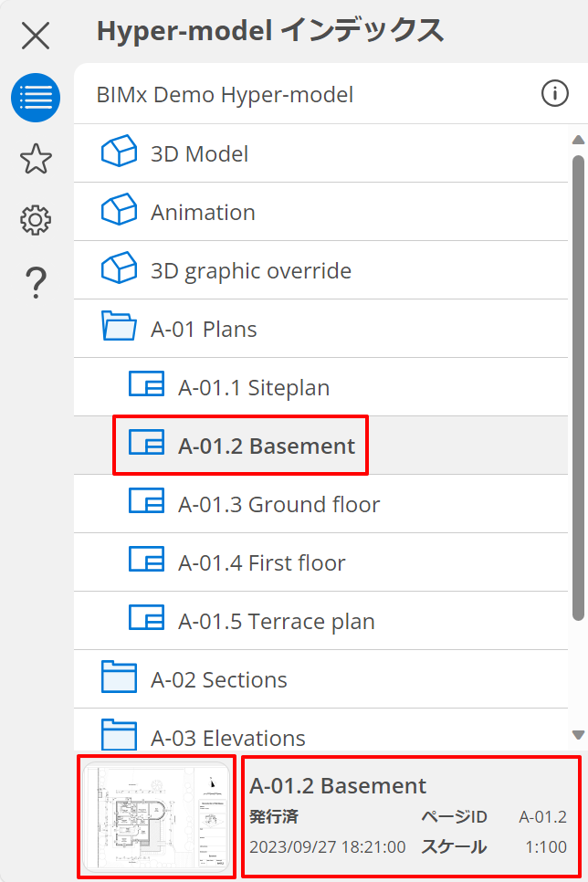Viewport: 588px width, 882px height.
Task: Open A-01.4 First floor layout
Action: click(261, 562)
